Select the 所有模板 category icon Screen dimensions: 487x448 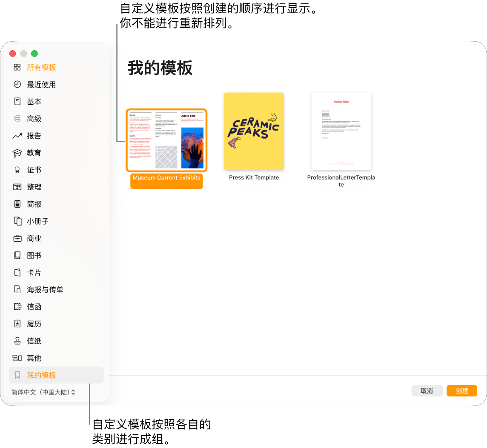17,67
